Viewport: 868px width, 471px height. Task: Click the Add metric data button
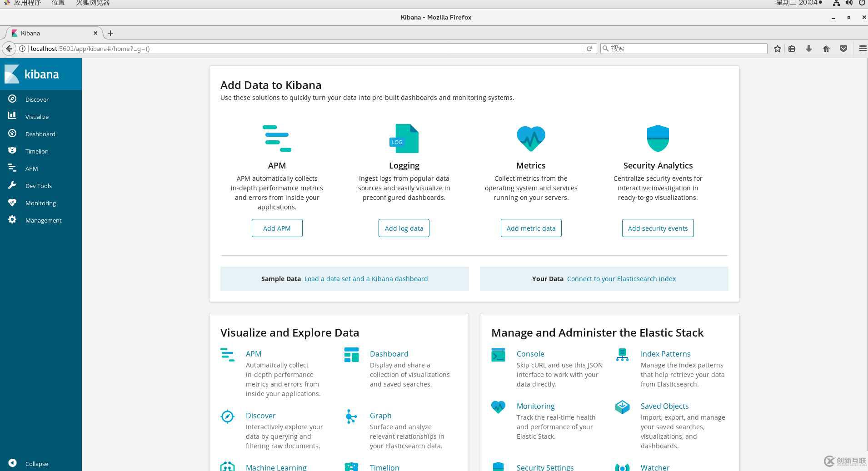[531, 228]
